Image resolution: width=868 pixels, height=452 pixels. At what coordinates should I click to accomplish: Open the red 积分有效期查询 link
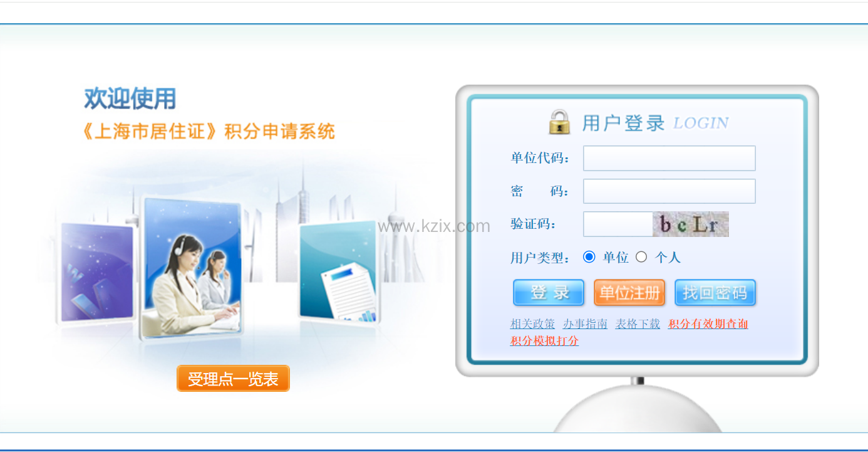click(x=708, y=324)
